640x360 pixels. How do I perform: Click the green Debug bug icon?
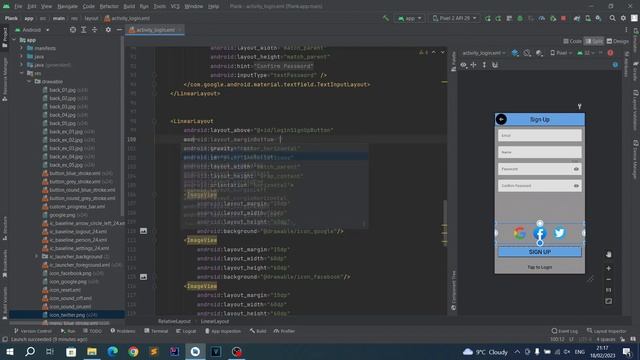(520, 18)
